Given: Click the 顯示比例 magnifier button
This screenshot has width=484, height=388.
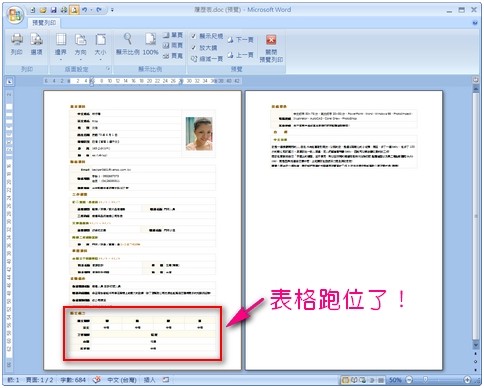Looking at the screenshot, I should (x=128, y=44).
